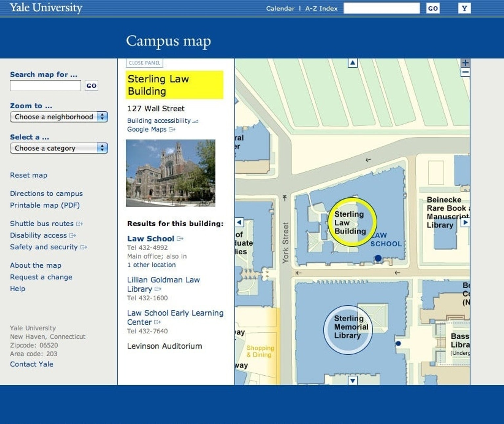The height and width of the screenshot is (424, 504).
Task: Click the map zoom out minus button
Action: point(465,72)
